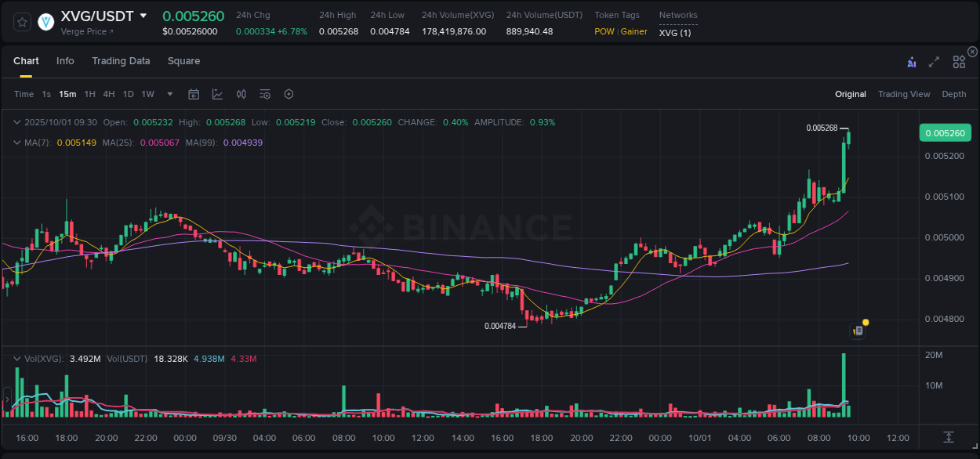Expand chart with the fullscreen arrows icon

[x=934, y=61]
